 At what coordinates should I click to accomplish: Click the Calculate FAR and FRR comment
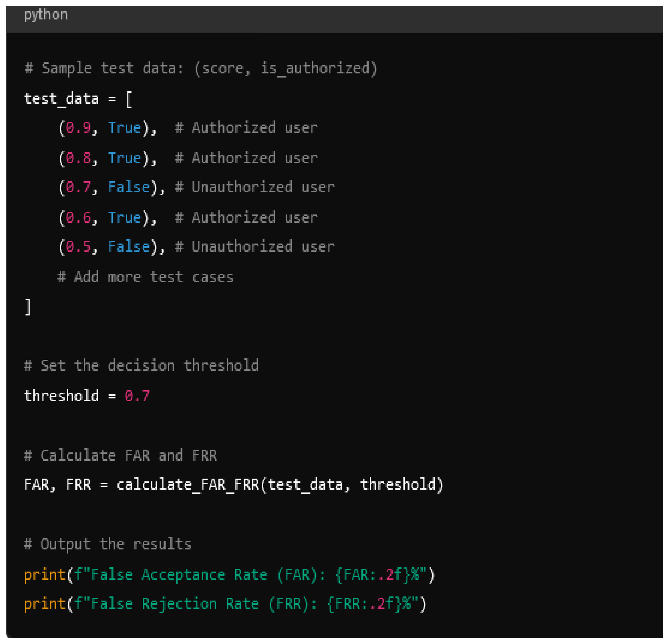(x=120, y=455)
